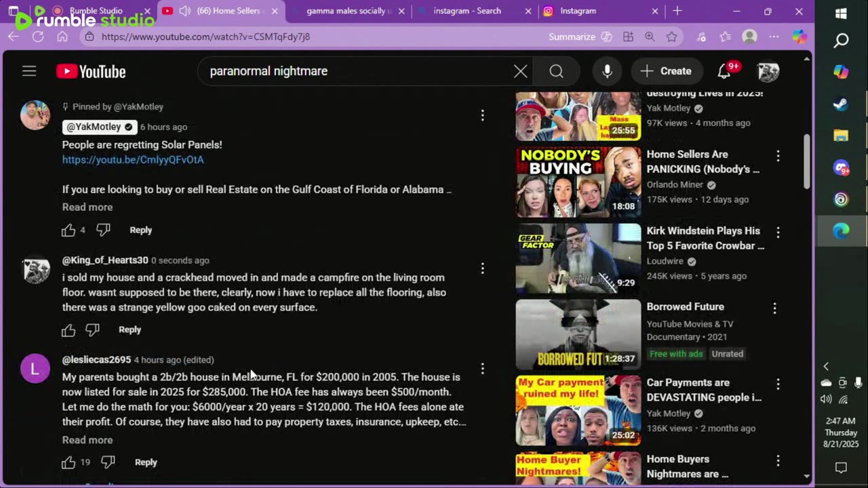Expand Read more on the @lesliecas2695 comment
The width and height of the screenshot is (868, 488).
[x=87, y=441]
